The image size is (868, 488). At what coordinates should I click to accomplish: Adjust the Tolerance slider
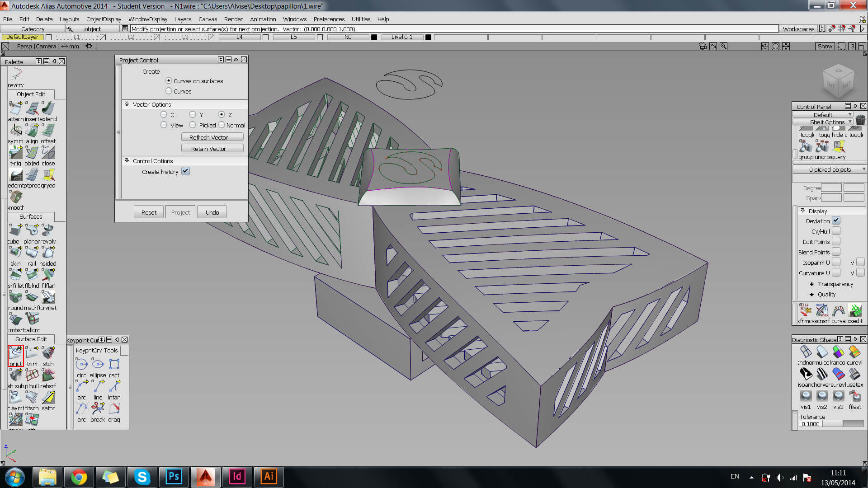pos(843,424)
